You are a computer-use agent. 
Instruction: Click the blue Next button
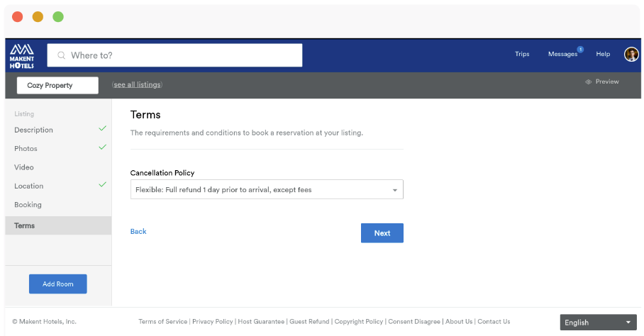[382, 233]
